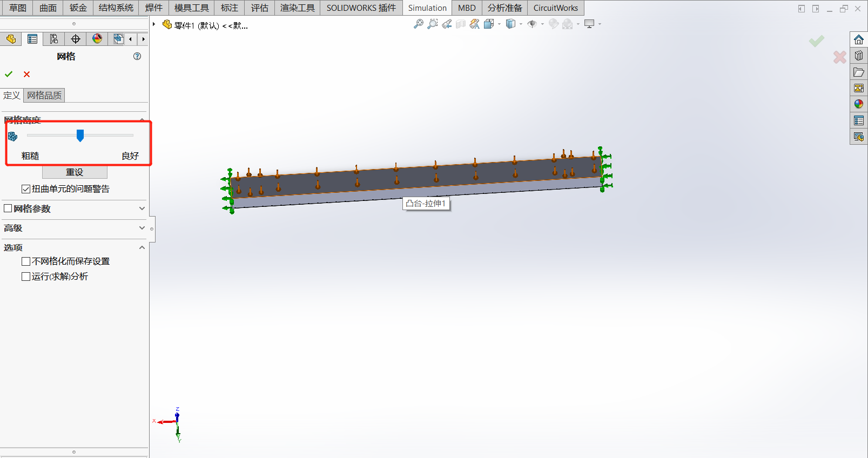Viewport: 868px width, 458px height.
Task: Click the Apply Scene icon
Action: tap(568, 24)
